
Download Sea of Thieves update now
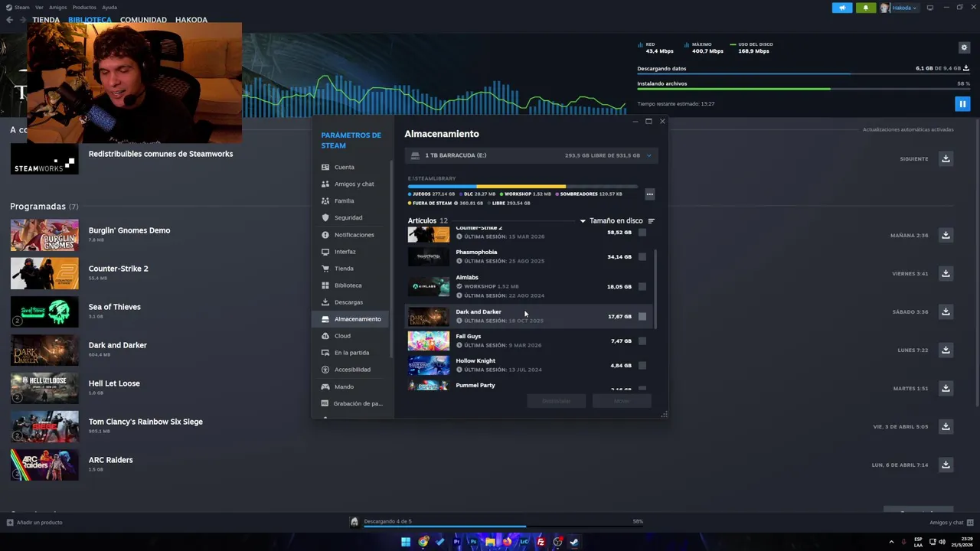(946, 311)
